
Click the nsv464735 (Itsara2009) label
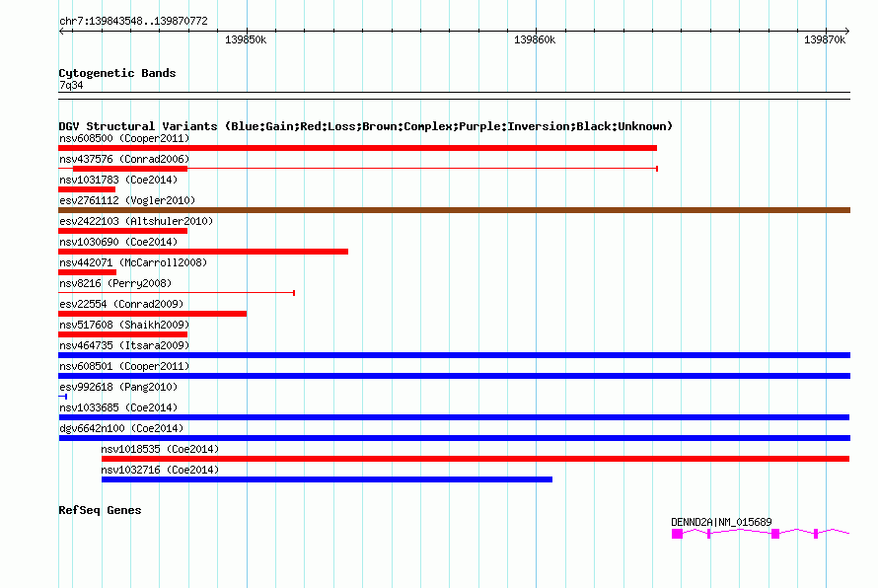[x=124, y=345]
